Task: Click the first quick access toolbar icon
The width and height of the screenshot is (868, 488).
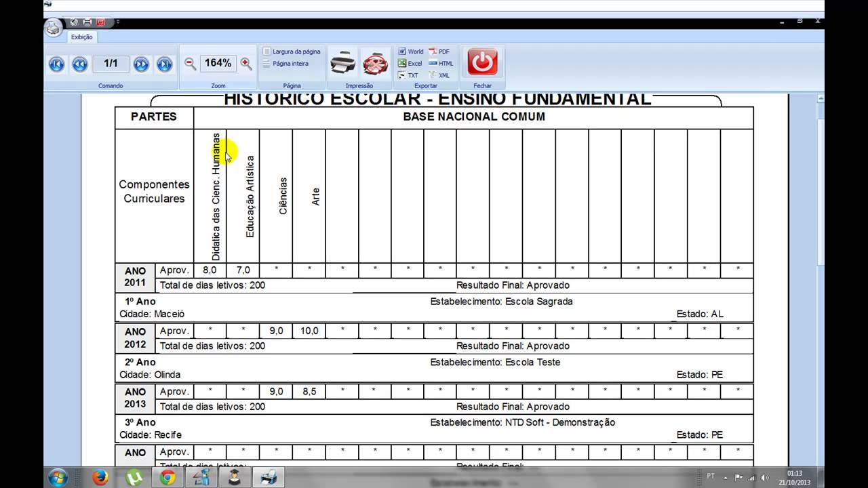Action: [73, 22]
